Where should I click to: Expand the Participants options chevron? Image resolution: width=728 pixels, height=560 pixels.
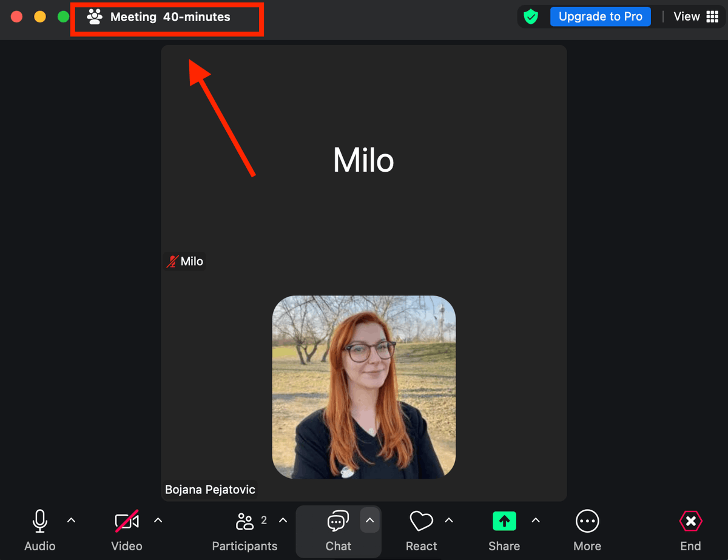(283, 520)
